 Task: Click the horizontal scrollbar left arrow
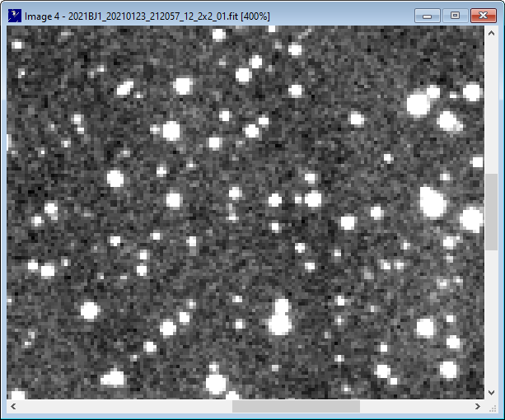(14, 407)
